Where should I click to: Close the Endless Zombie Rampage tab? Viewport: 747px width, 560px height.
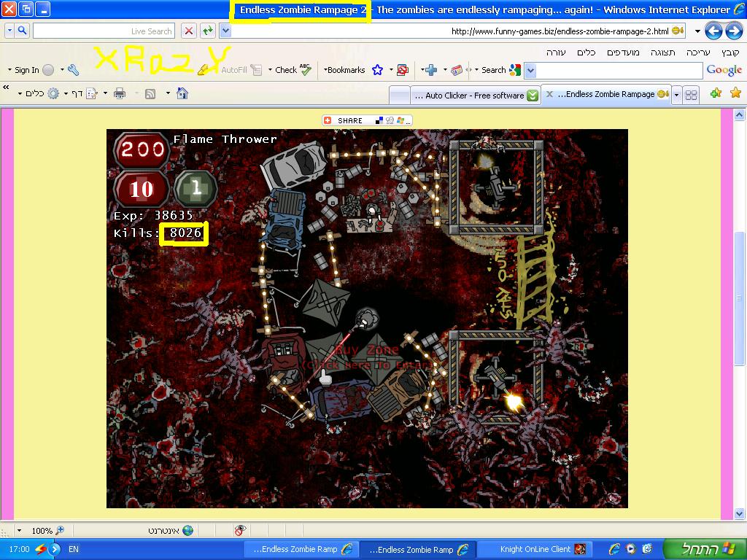tap(549, 94)
